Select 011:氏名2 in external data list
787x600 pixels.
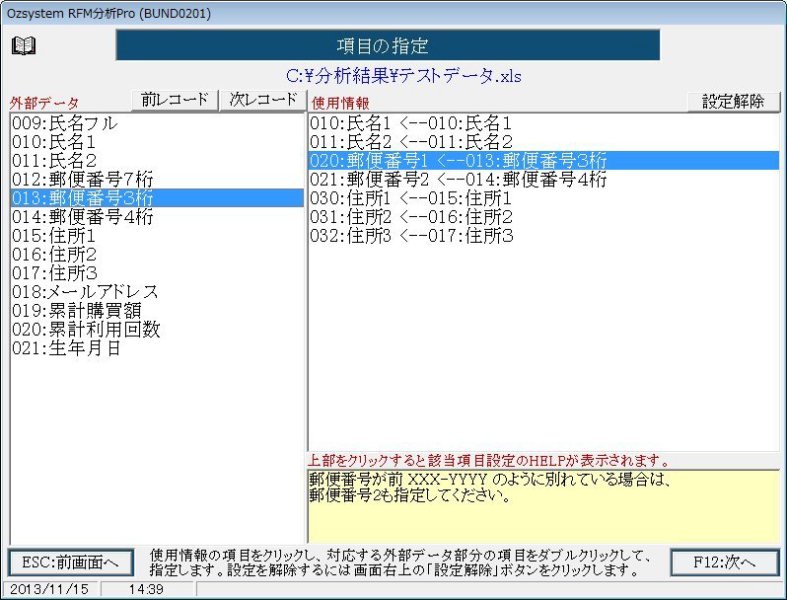point(157,161)
